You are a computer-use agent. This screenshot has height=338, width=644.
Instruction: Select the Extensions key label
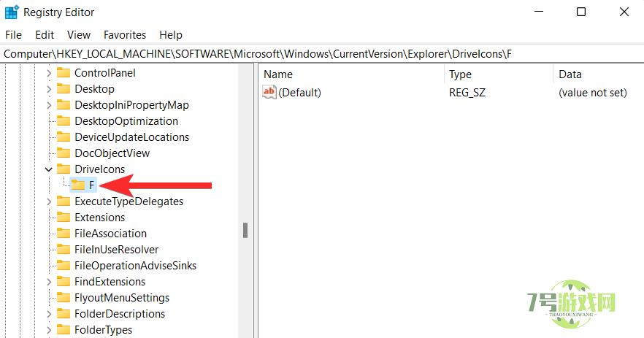[100, 218]
